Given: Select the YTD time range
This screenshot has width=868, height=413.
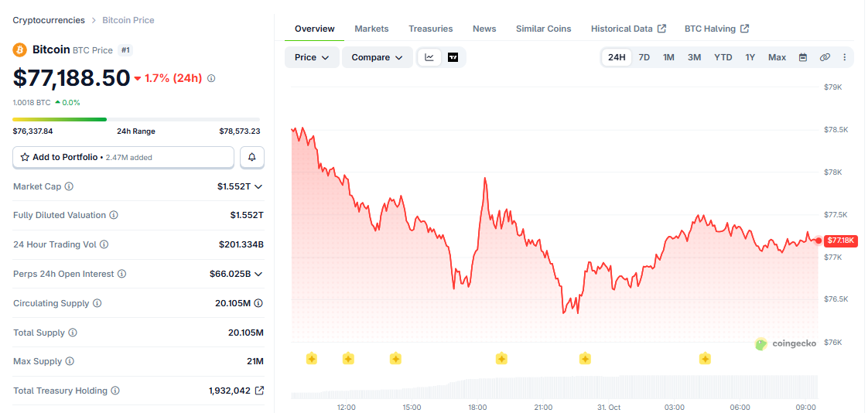Looking at the screenshot, I should pyautogui.click(x=723, y=57).
